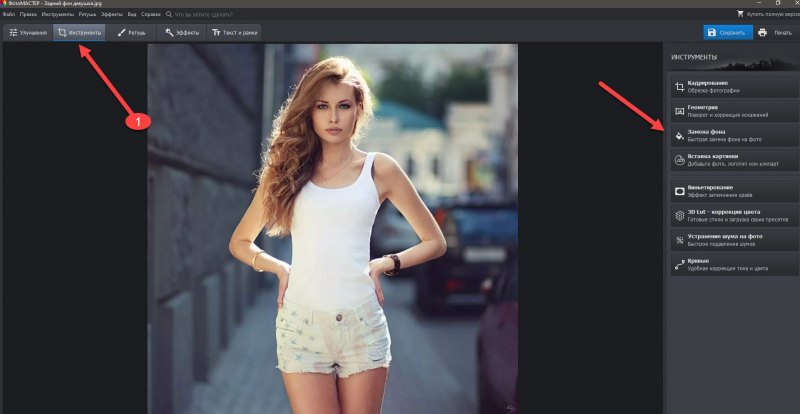Screen dimensions: 800x414
Task: Click the photo of the girl on canvas
Action: point(333,229)
